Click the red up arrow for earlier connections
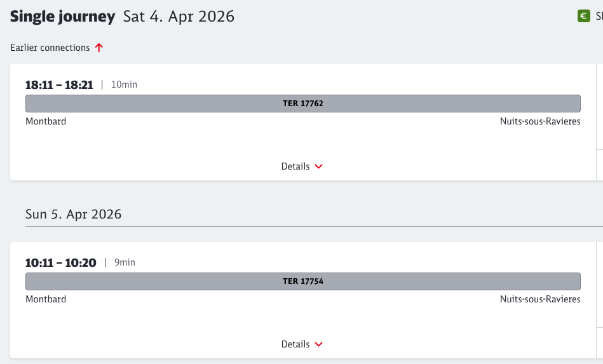Image resolution: width=603 pixels, height=364 pixels. click(x=98, y=48)
